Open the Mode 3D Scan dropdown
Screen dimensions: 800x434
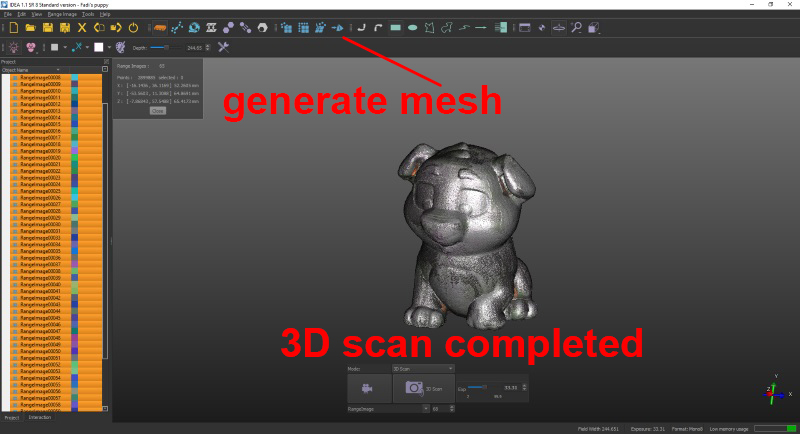(423, 368)
